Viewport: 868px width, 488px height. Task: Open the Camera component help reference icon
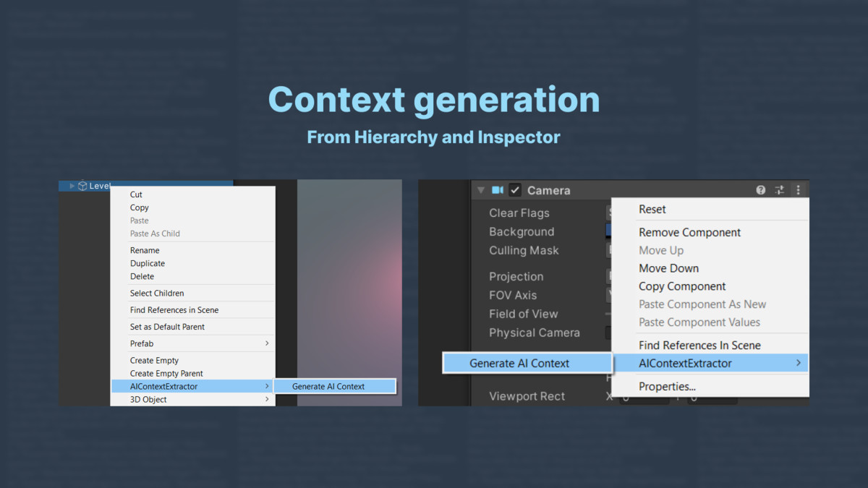[x=761, y=190]
